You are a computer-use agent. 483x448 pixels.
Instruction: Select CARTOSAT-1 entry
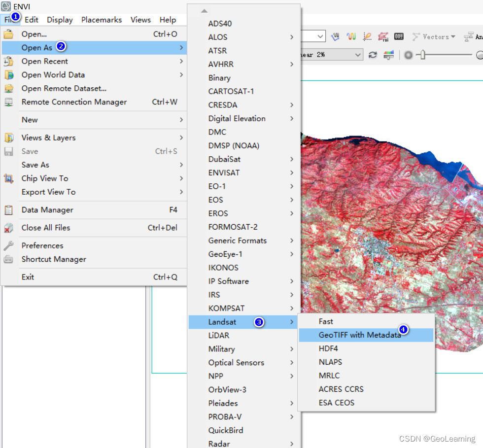click(243, 91)
